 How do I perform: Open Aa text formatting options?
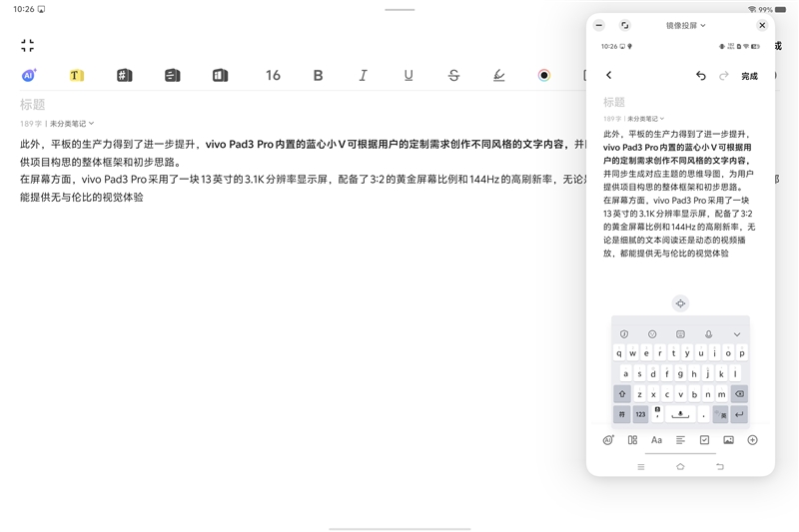point(656,440)
